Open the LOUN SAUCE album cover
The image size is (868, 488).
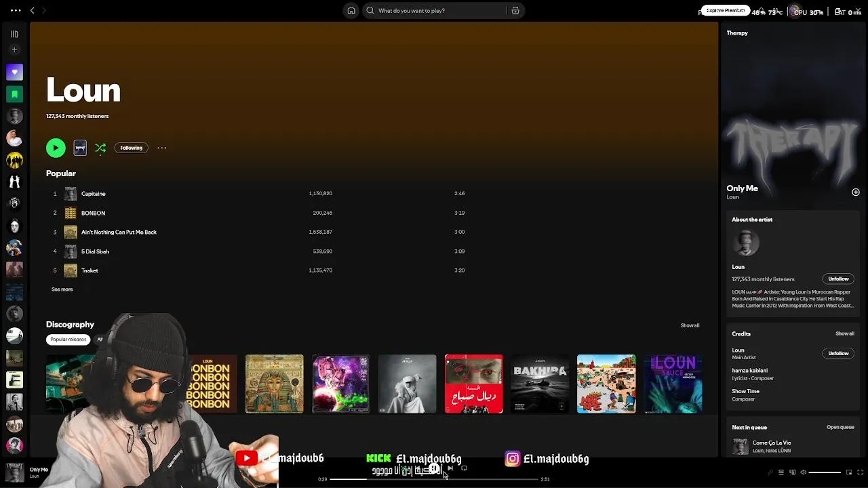(x=673, y=384)
